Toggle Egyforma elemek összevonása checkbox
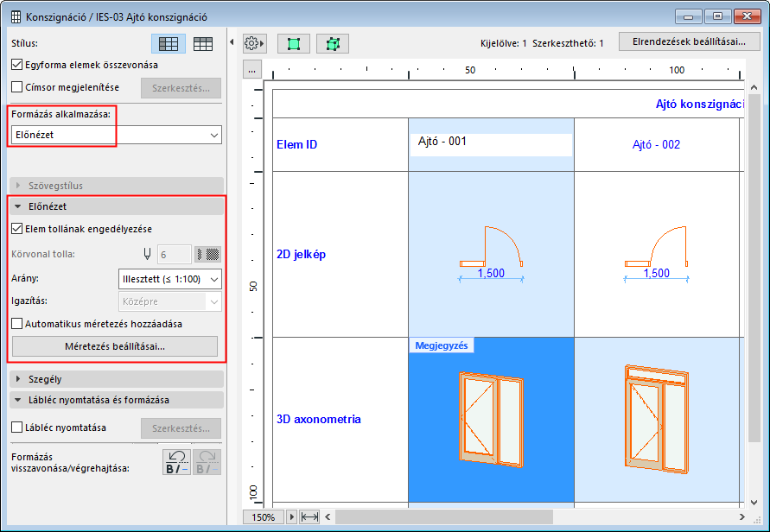The image size is (770, 532). pos(17,65)
